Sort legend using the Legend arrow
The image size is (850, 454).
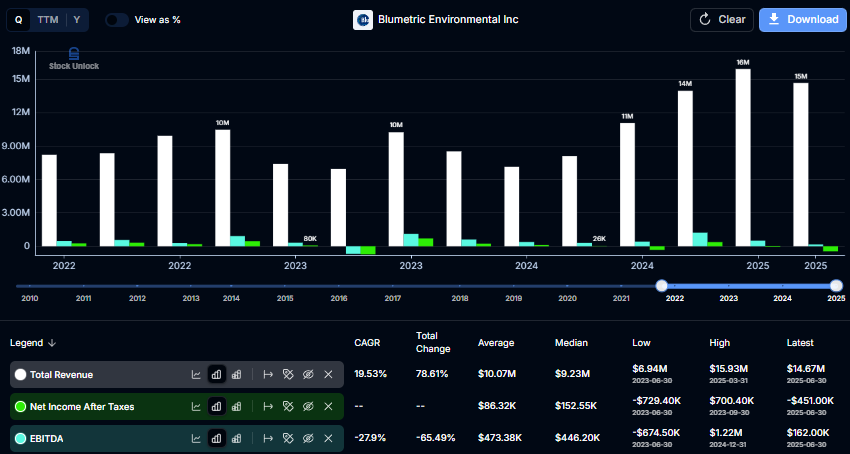coord(52,343)
